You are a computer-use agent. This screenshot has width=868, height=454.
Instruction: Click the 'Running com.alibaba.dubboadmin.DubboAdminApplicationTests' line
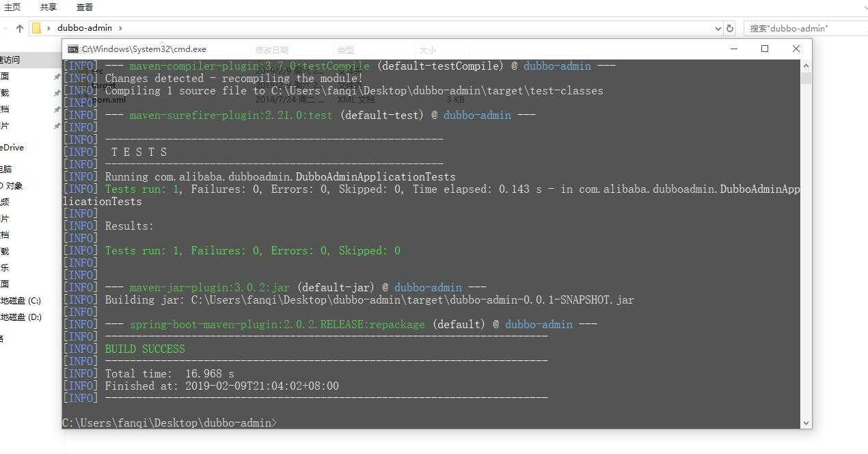280,177
